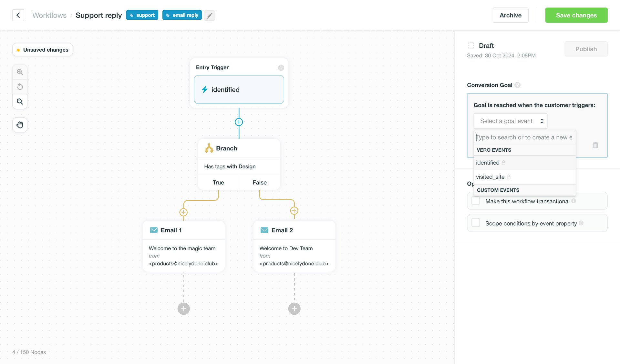Open the Select a goal event dropdown
Image resolution: width=620 pixels, height=364 pixels.
[x=510, y=121]
